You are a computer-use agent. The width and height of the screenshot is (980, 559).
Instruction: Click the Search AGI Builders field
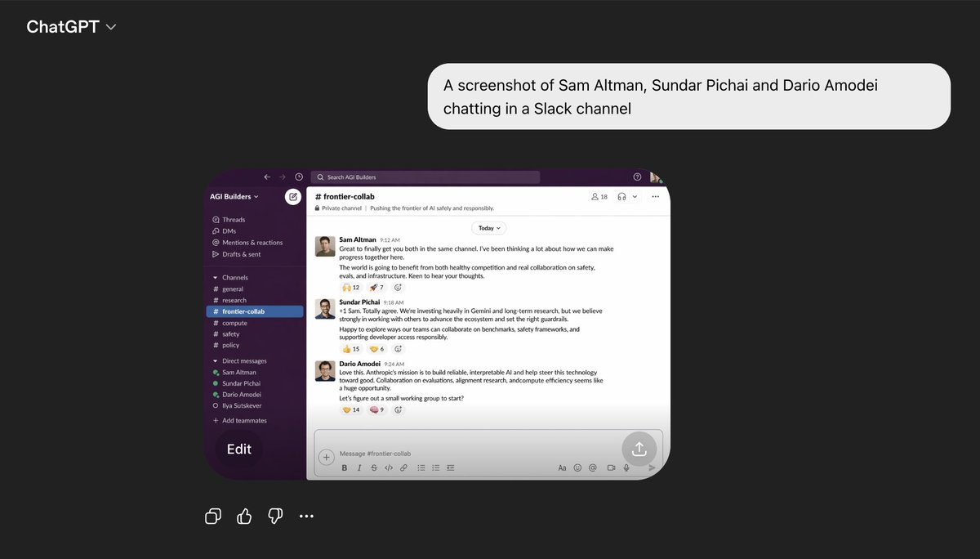[425, 177]
